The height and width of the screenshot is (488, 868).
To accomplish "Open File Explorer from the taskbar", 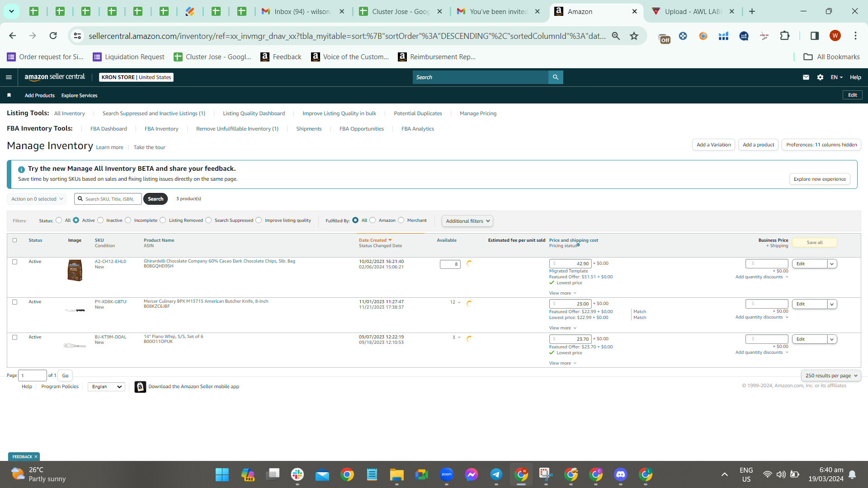I will [397, 474].
